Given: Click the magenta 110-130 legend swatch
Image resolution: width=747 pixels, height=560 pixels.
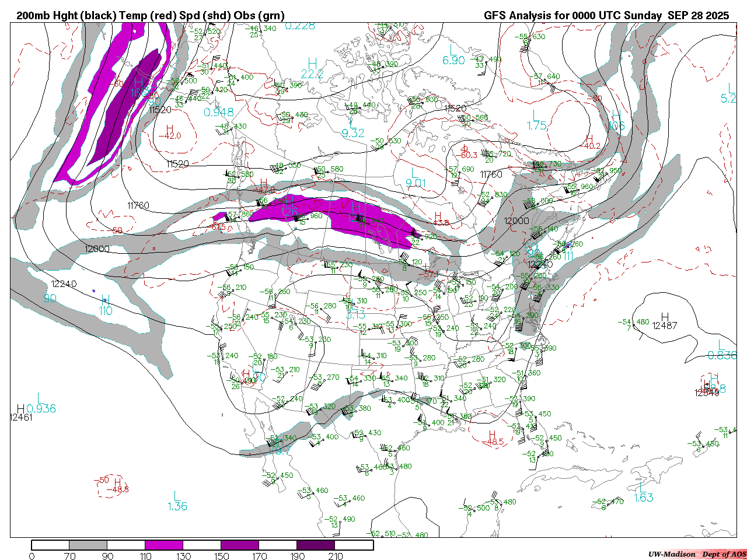Looking at the screenshot, I should point(164,545).
